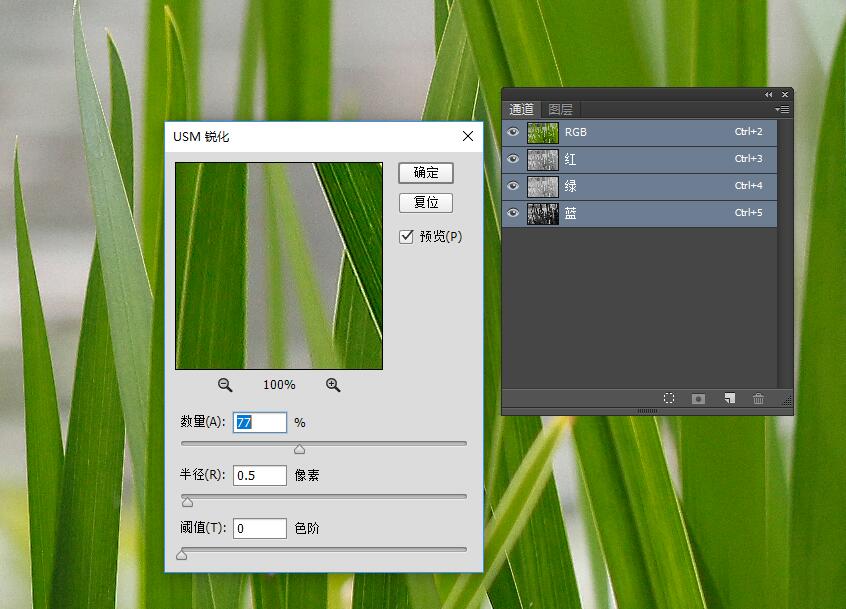Click the channels panel vertical scrollbar
The image size is (846, 609).
pos(785,253)
